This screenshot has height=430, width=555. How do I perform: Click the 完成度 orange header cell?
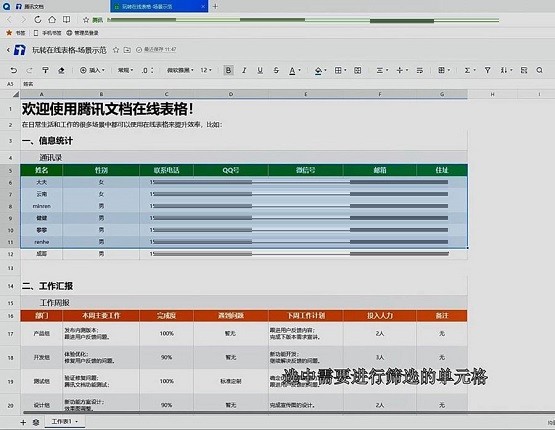[x=166, y=316]
